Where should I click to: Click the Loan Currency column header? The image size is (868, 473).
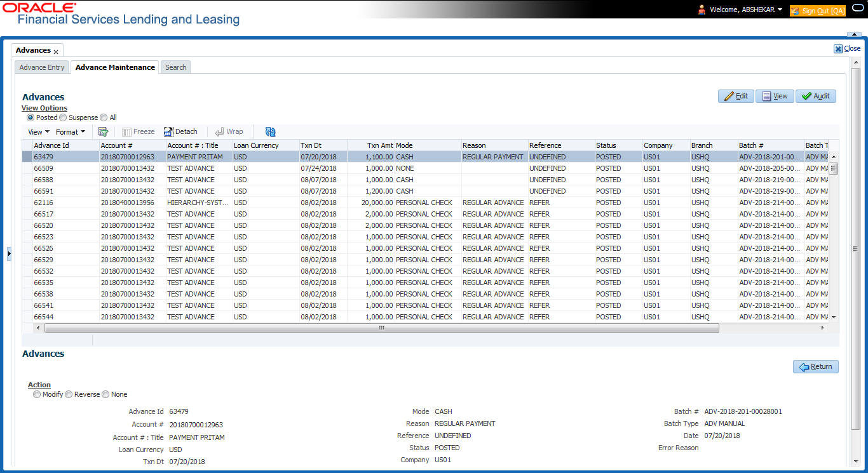(266, 145)
